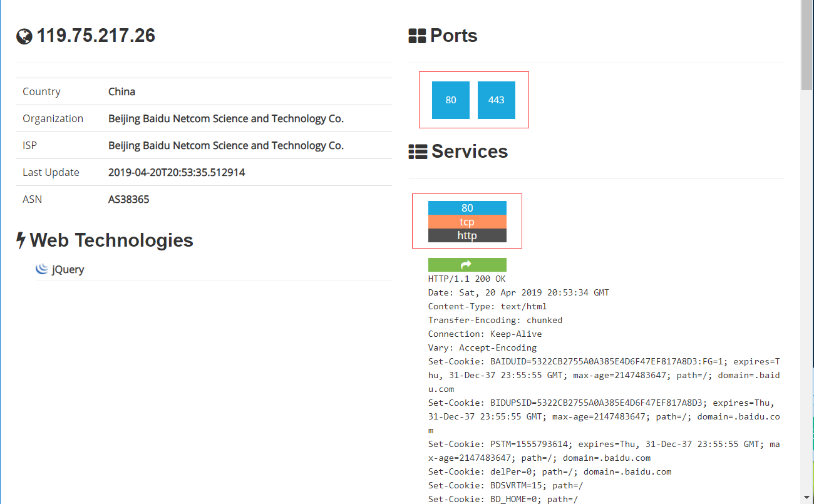The height and width of the screenshot is (504, 814).
Task: Select the Set-Cookie BIDUPSID line
Action: pos(604,416)
